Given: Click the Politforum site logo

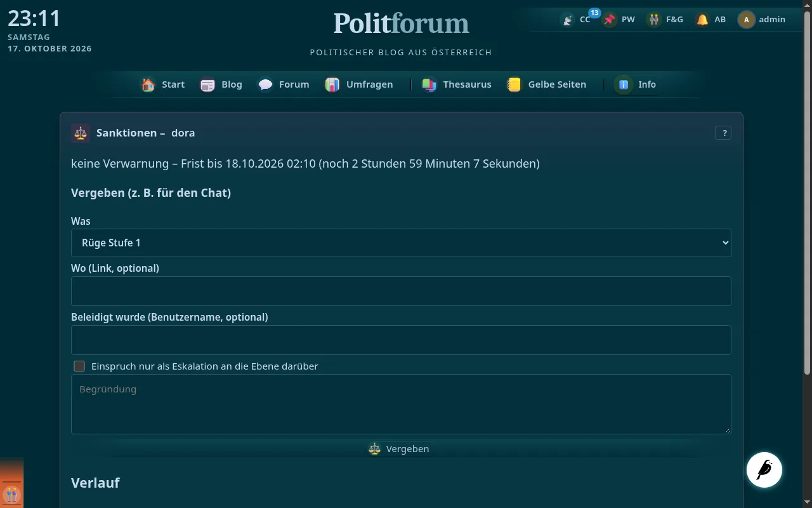Looking at the screenshot, I should click(401, 23).
